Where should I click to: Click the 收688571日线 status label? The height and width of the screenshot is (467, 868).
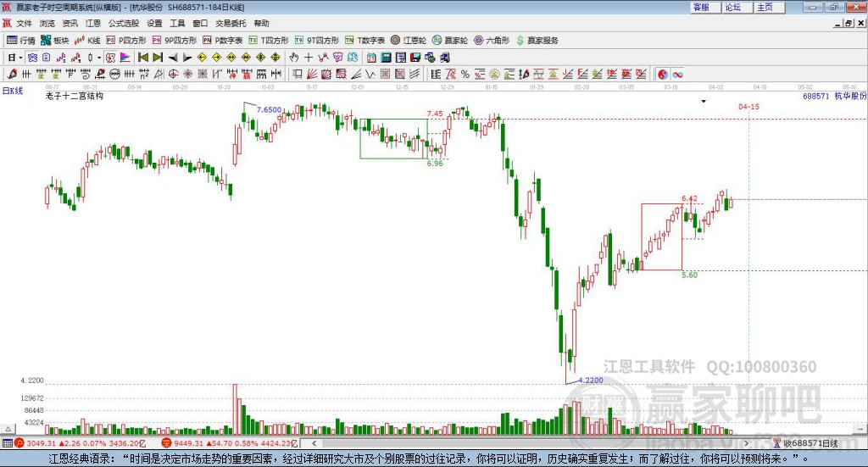[810, 443]
